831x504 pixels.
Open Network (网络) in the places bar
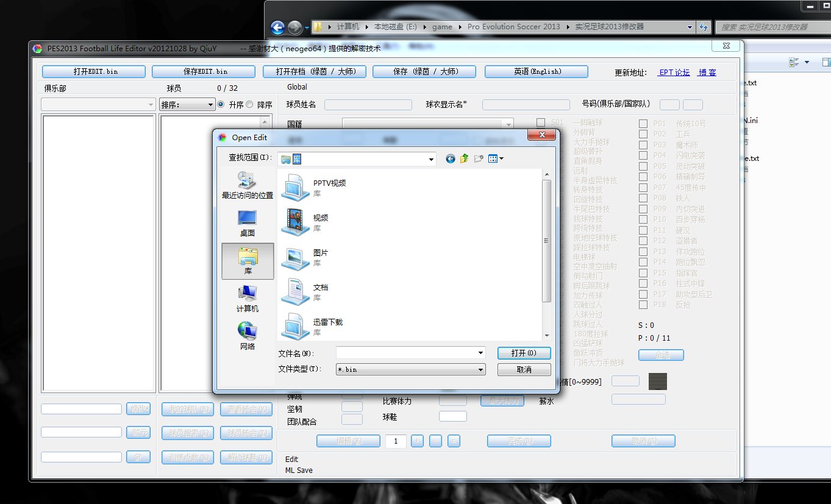click(x=248, y=336)
